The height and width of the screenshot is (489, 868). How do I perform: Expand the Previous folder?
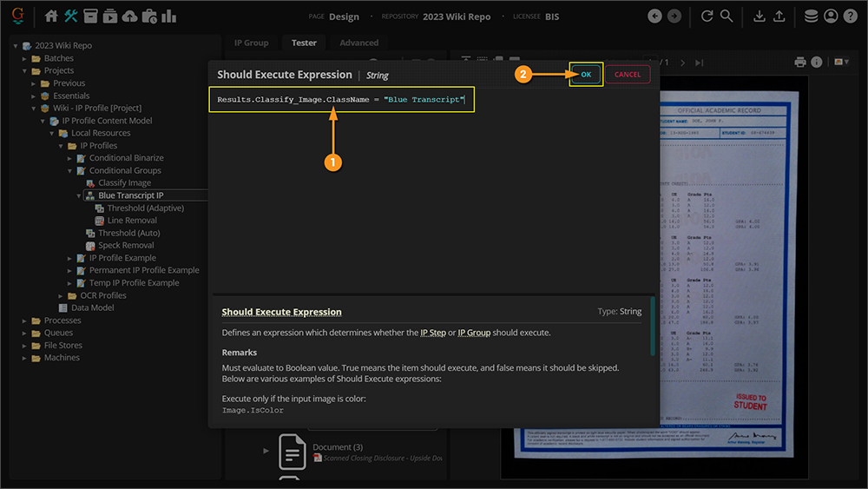[x=33, y=83]
